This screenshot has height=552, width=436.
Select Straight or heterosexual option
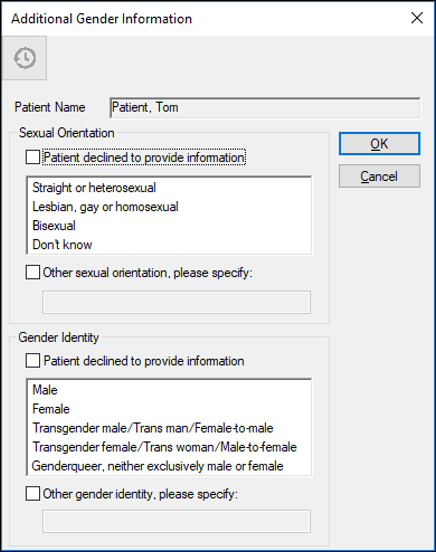[x=169, y=188]
